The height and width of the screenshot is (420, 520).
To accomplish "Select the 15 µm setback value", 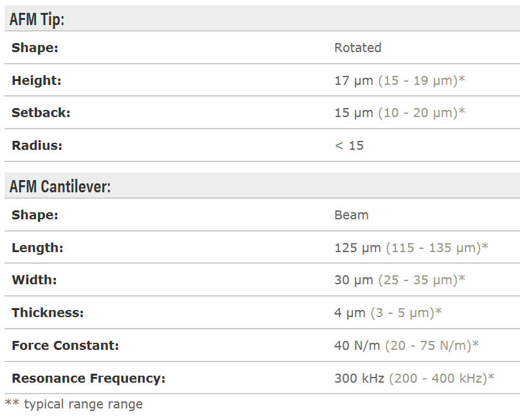I will pos(354,113).
